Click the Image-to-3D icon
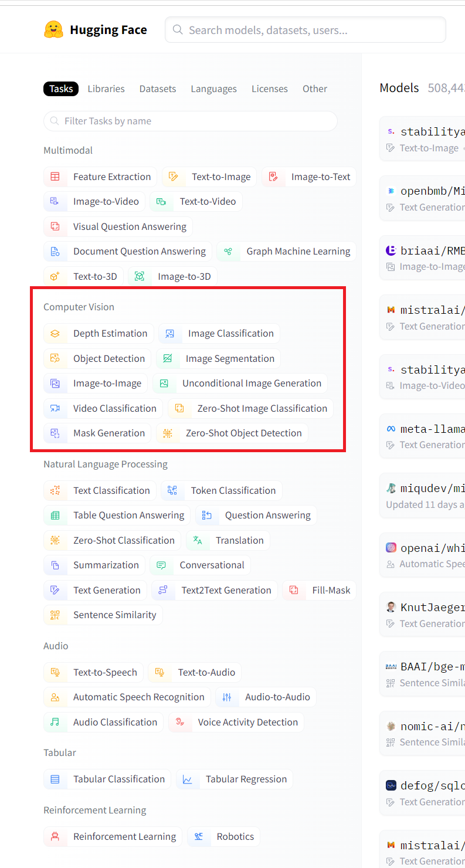This screenshot has height=868, width=465. point(140,276)
